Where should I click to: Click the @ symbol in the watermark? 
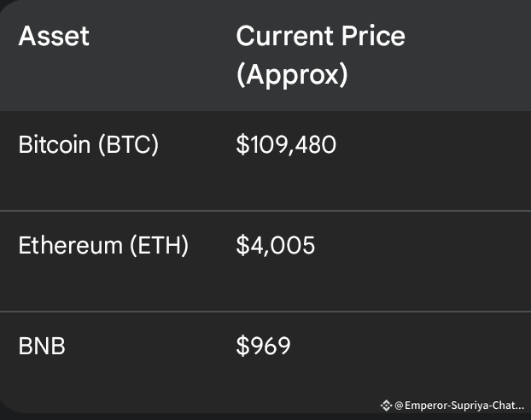tap(399, 405)
